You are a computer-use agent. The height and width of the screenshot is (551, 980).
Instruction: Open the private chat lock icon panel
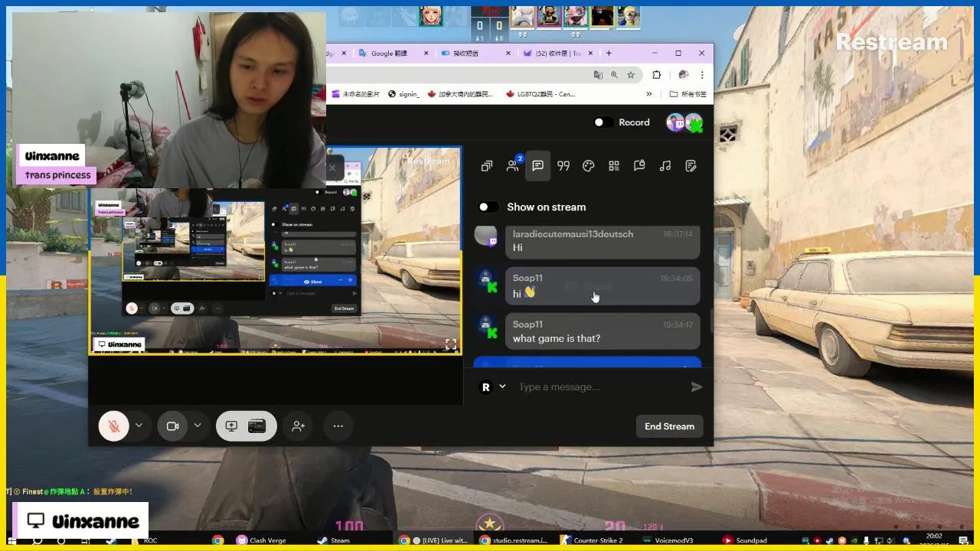coord(639,166)
